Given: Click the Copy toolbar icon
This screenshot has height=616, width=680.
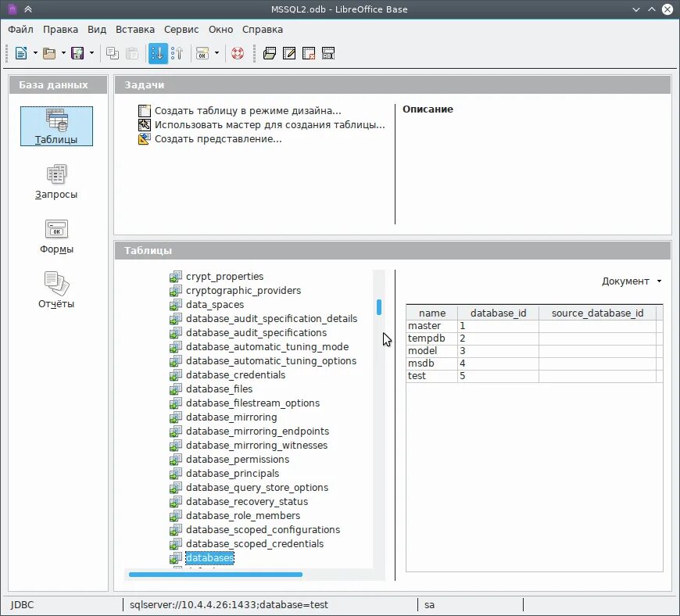Looking at the screenshot, I should (113, 53).
